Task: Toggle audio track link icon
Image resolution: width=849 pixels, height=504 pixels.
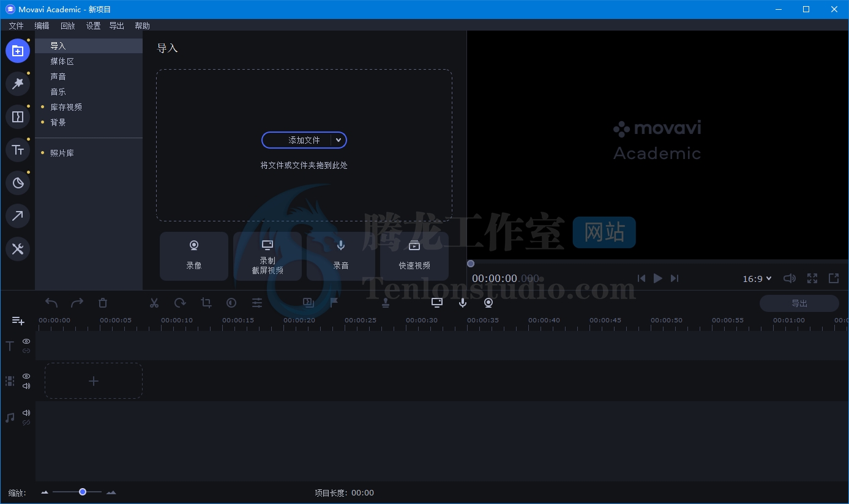Action: coord(26,423)
